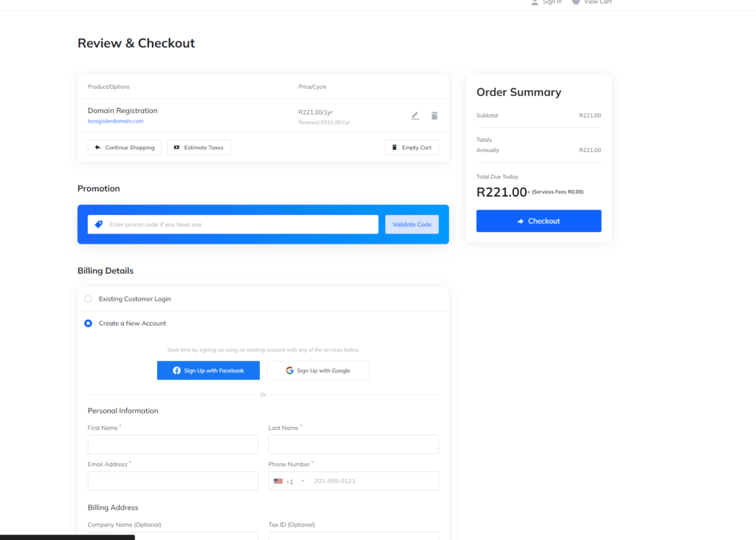Open the phone country code dropdown arrow
Screen dimensions: 756x540
[303, 481]
